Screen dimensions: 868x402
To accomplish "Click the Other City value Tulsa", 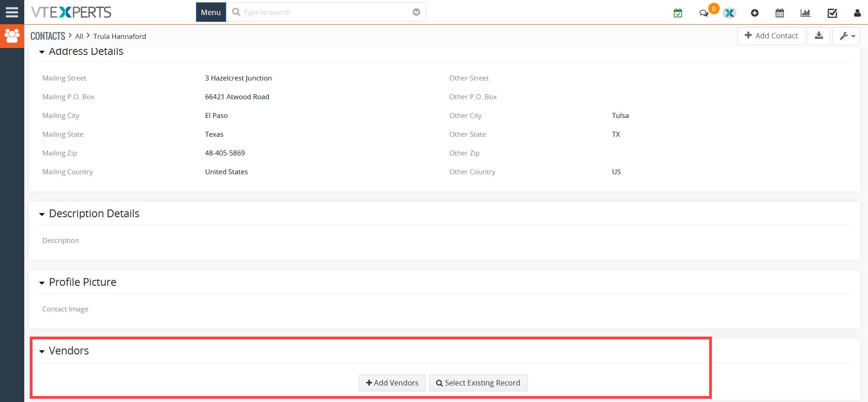I will click(x=620, y=116).
